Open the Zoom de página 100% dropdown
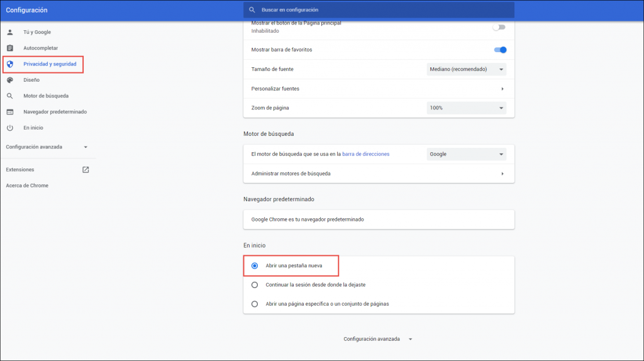This screenshot has height=361, width=644. 466,108
